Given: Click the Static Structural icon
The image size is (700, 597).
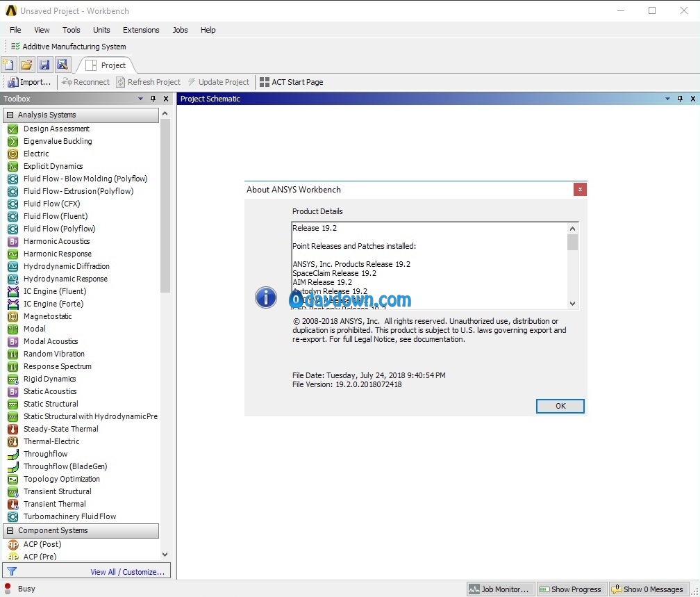Looking at the screenshot, I should tap(13, 404).
